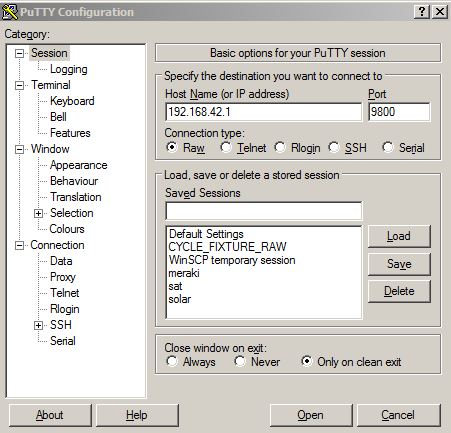Select the meraki saved session
Image resolution: width=451 pixels, height=433 pixels.
click(184, 273)
